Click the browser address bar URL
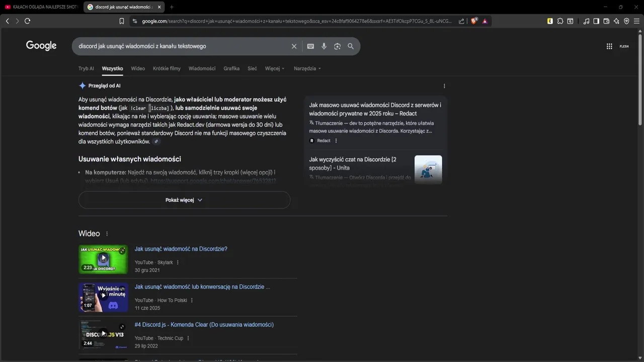Viewport: 644px width, 362px height. (x=297, y=21)
